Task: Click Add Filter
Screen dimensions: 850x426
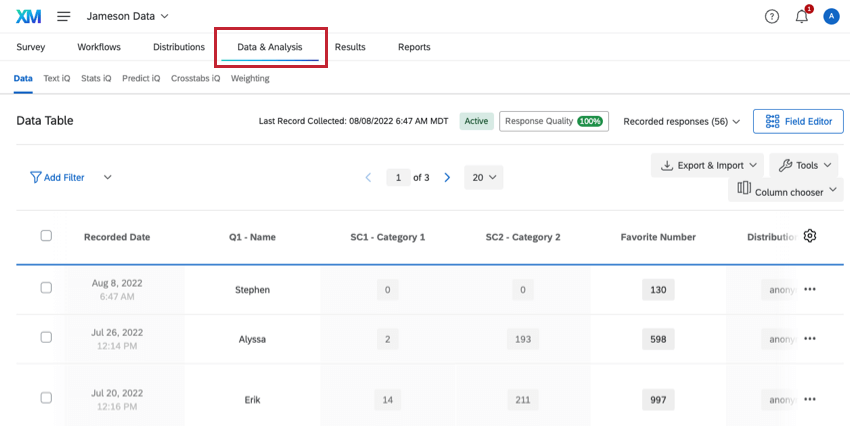Action: (58, 177)
